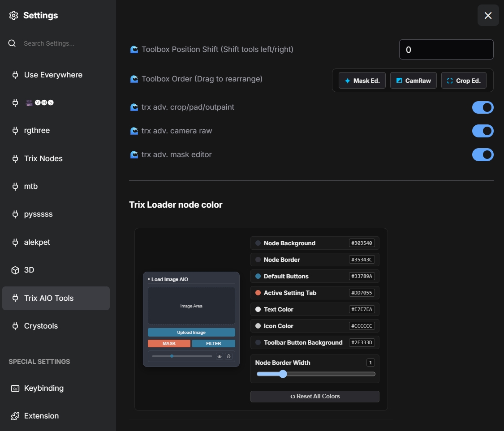Viewport: 504px width, 431px height.
Task: Click the Node Border Width value box
Action: point(370,363)
